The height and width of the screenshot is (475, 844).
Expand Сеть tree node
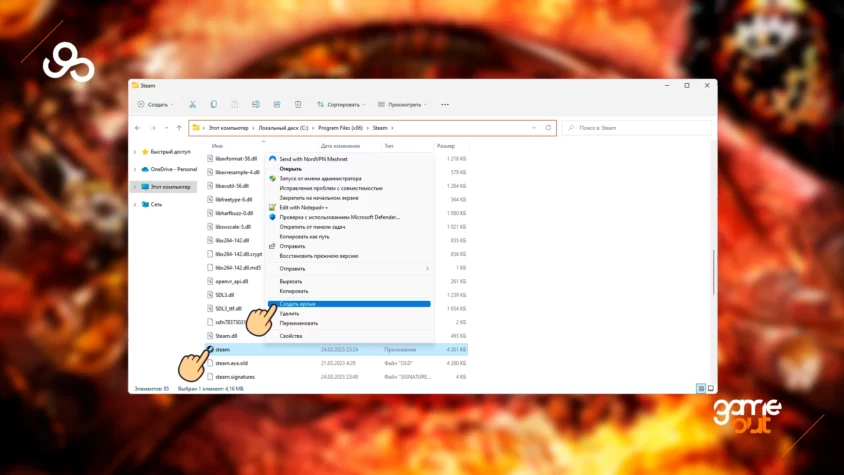tap(135, 204)
